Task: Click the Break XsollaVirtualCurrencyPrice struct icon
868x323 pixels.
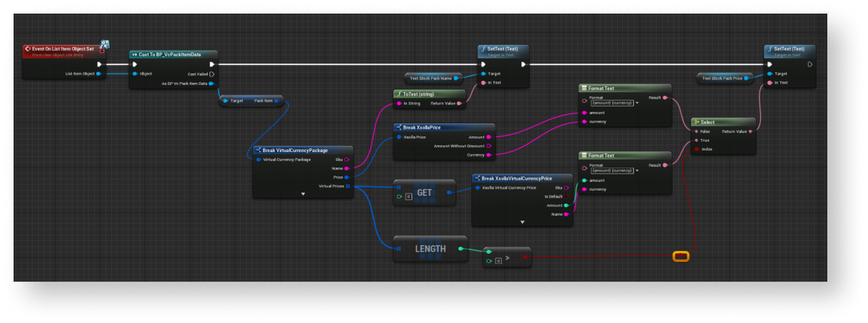Action: pyautogui.click(x=477, y=178)
